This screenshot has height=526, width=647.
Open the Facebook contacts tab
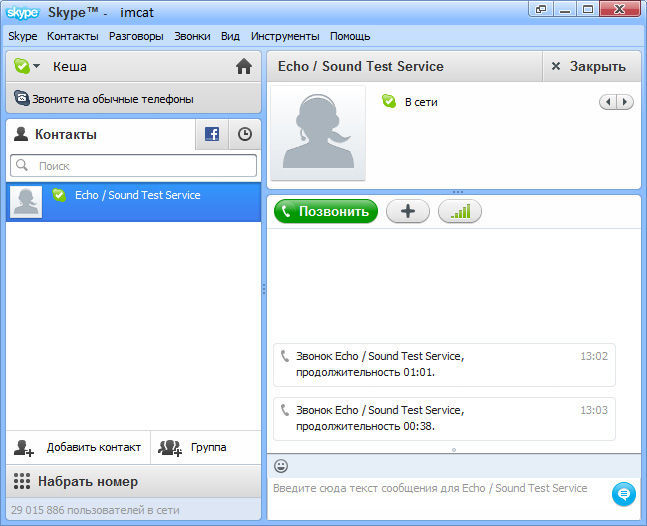click(x=212, y=134)
